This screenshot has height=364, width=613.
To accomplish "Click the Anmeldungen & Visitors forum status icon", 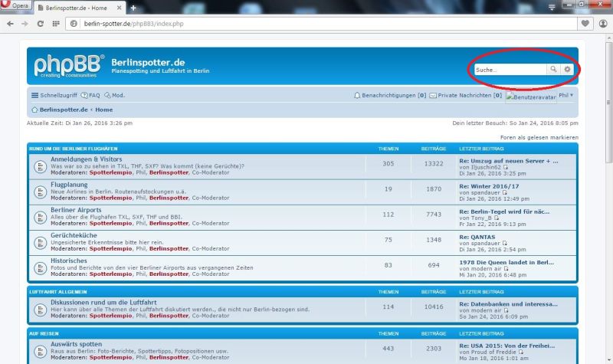I will [41, 167].
